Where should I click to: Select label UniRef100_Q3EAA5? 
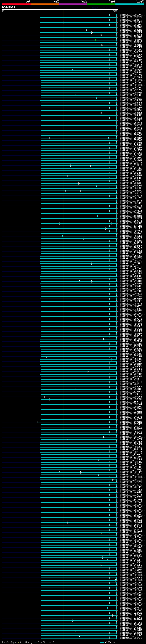(131, 57)
